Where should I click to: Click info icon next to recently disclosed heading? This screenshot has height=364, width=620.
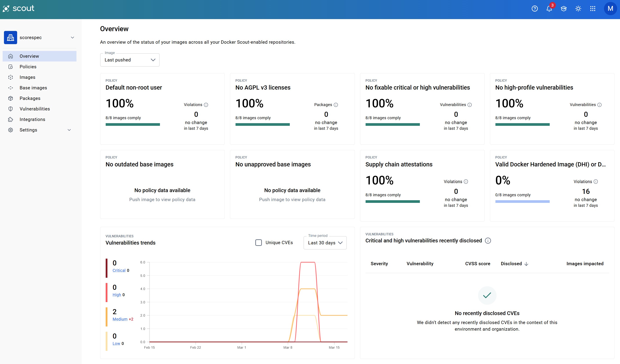pyautogui.click(x=488, y=241)
